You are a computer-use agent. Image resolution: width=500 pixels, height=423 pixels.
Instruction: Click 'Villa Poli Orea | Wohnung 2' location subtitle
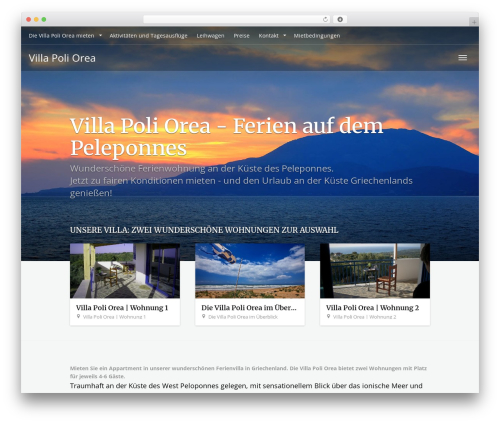tap(365, 317)
